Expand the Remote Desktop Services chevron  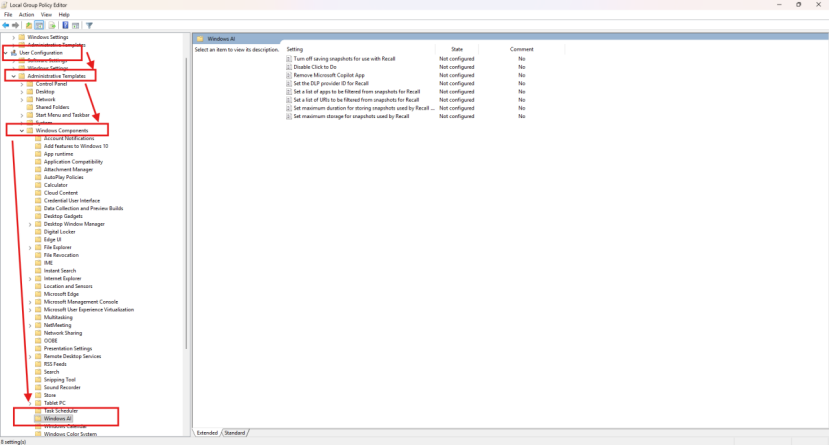click(30, 357)
